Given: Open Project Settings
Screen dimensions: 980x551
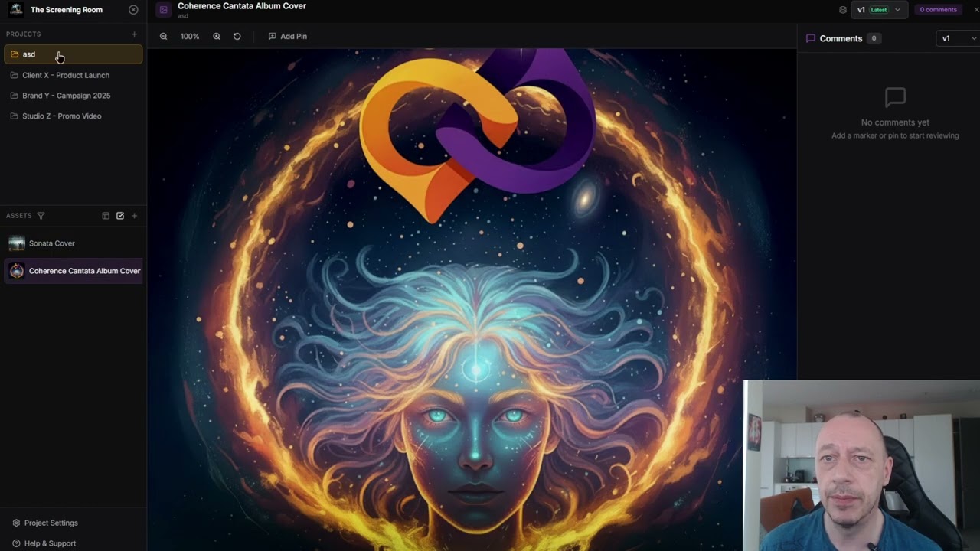Looking at the screenshot, I should tap(45, 523).
